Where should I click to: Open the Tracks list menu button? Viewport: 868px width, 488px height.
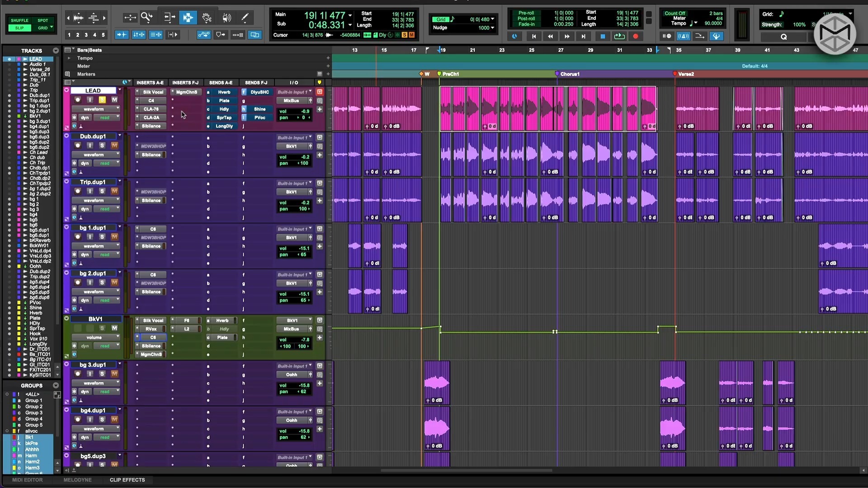click(56, 51)
